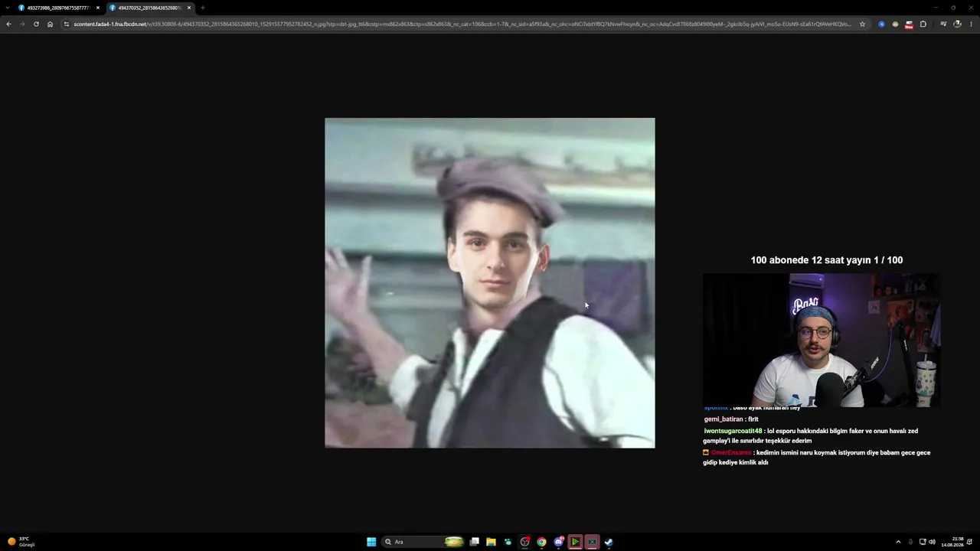Close the active tab 494370352
980x551 pixels.
pyautogui.click(x=189, y=8)
